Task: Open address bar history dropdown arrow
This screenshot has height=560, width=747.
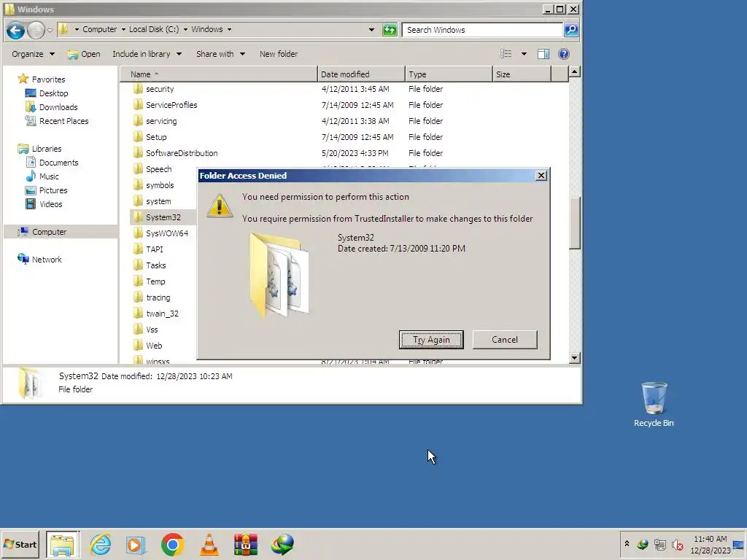Action: pos(371,29)
